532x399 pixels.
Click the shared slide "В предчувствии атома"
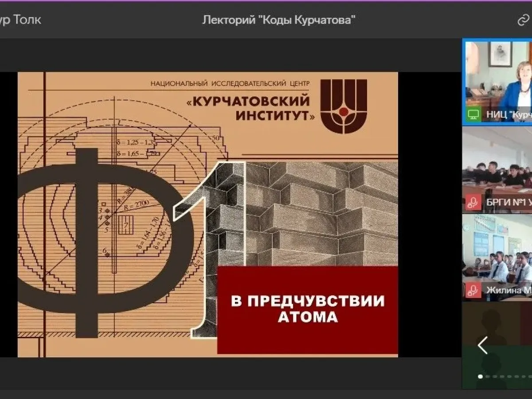pos(207,215)
